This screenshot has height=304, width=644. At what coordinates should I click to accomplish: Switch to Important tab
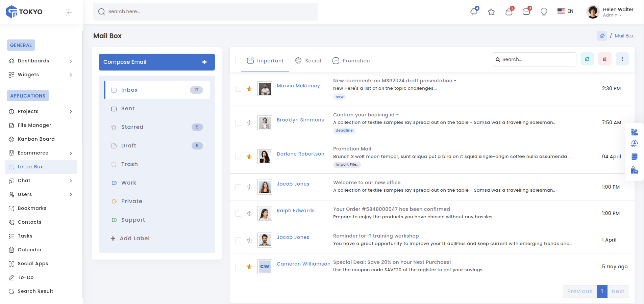pyautogui.click(x=265, y=61)
